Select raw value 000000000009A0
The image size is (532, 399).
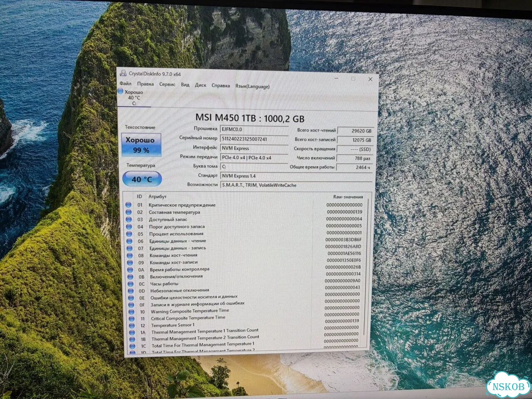point(342,281)
